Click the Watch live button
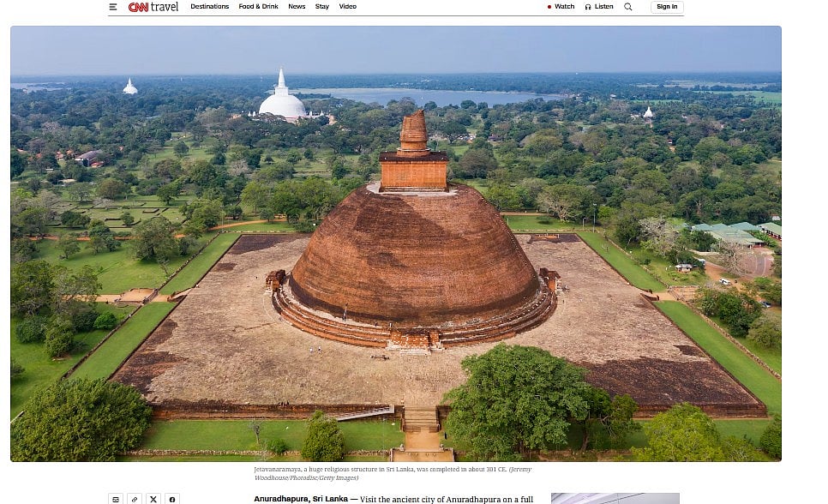This screenshot has width=828, height=504. 561,7
